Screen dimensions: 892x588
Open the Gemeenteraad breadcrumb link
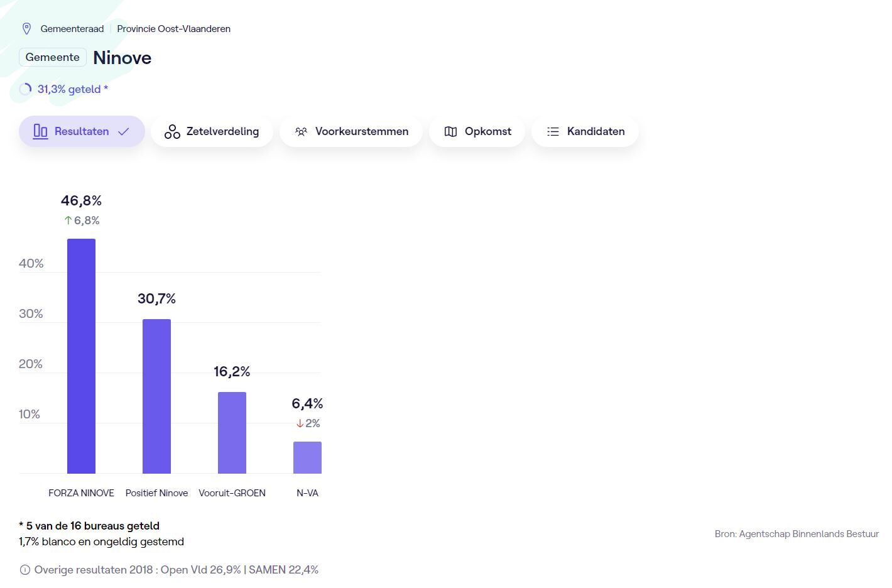tap(72, 29)
